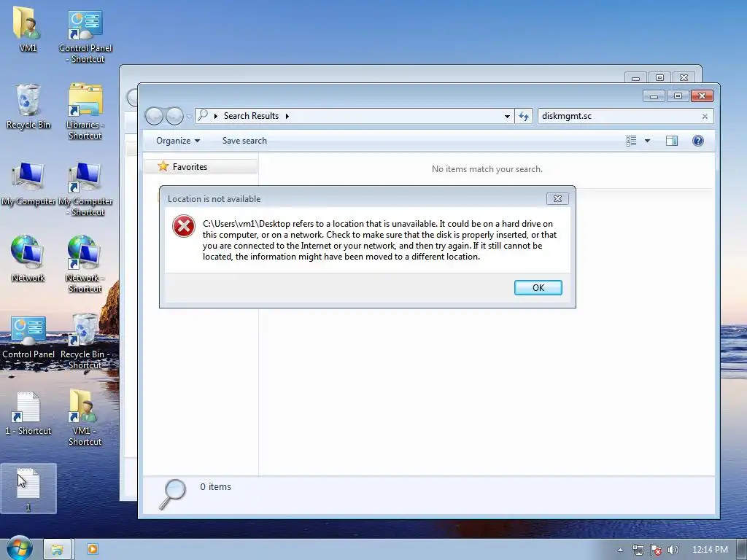Click into the diskmgmt.sc search box
This screenshot has height=560, width=747.
point(619,116)
